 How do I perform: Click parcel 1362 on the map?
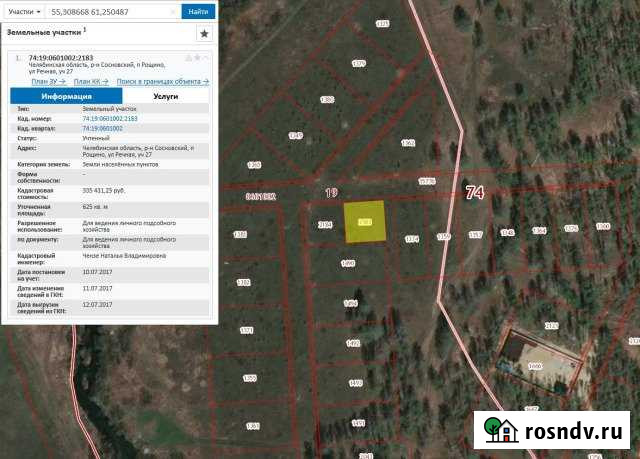[407, 143]
